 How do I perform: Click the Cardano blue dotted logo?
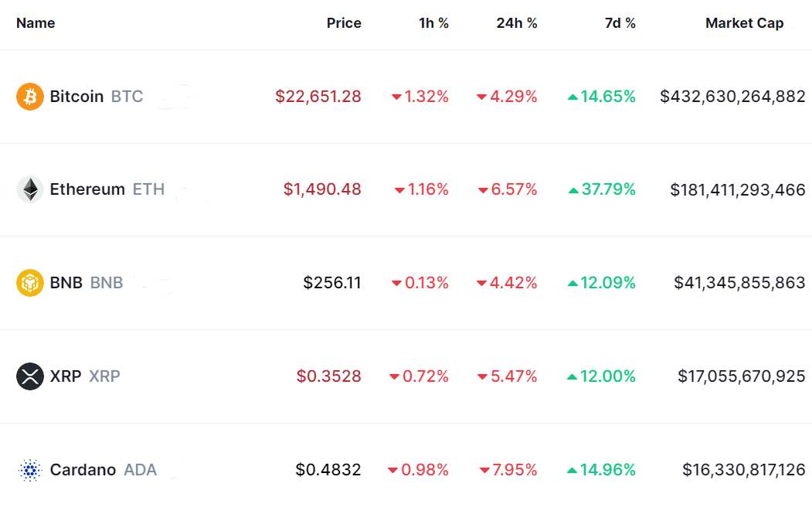click(30, 470)
